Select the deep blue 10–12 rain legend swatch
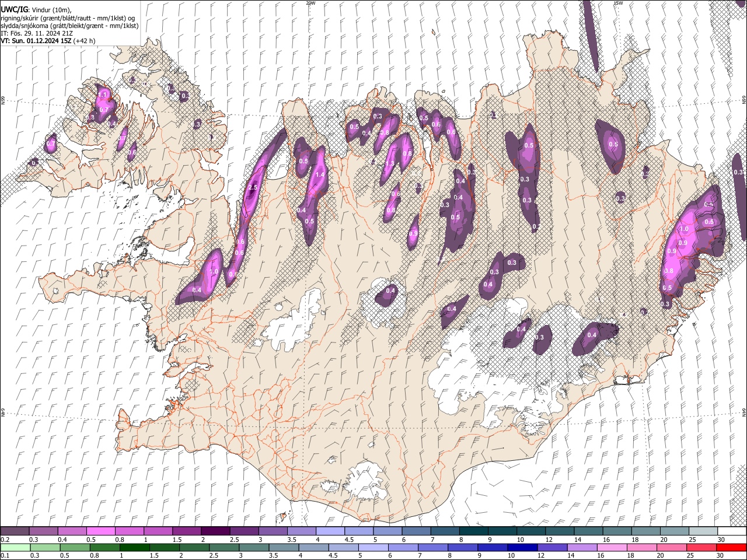 tap(523, 548)
